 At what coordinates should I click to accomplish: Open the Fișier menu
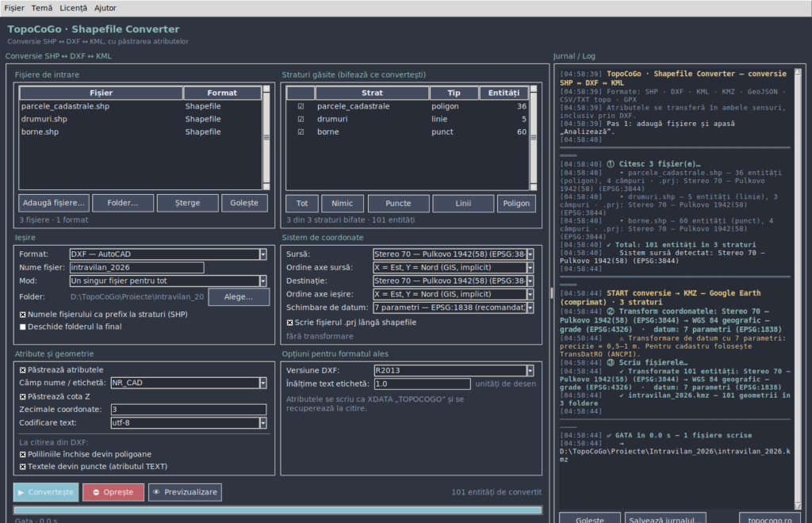[x=14, y=8]
